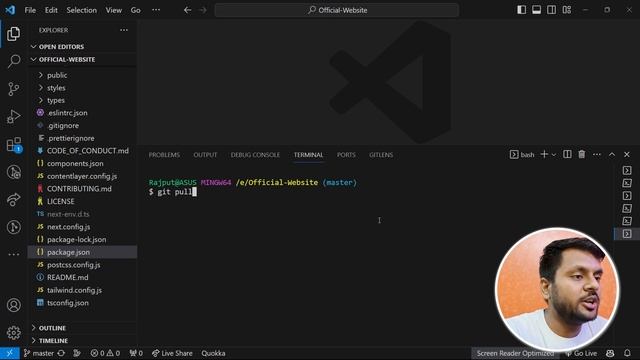Image resolution: width=640 pixels, height=360 pixels.
Task: Toggle secondary side bar layout icon
Action: 551,10
